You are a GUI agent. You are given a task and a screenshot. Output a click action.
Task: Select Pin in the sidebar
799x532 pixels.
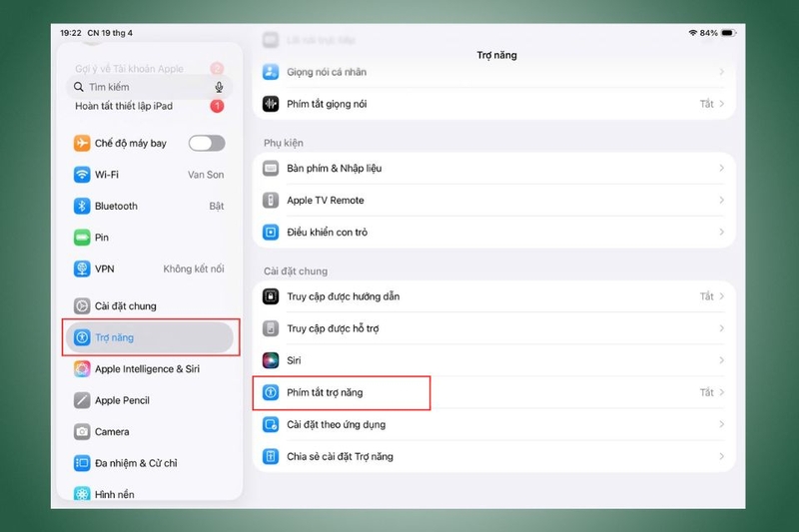point(149,238)
